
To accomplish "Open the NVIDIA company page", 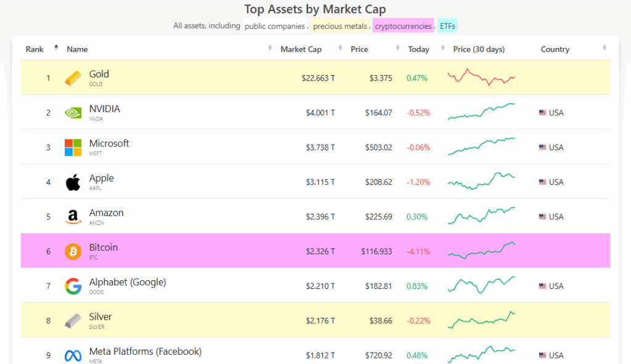I will [x=105, y=108].
